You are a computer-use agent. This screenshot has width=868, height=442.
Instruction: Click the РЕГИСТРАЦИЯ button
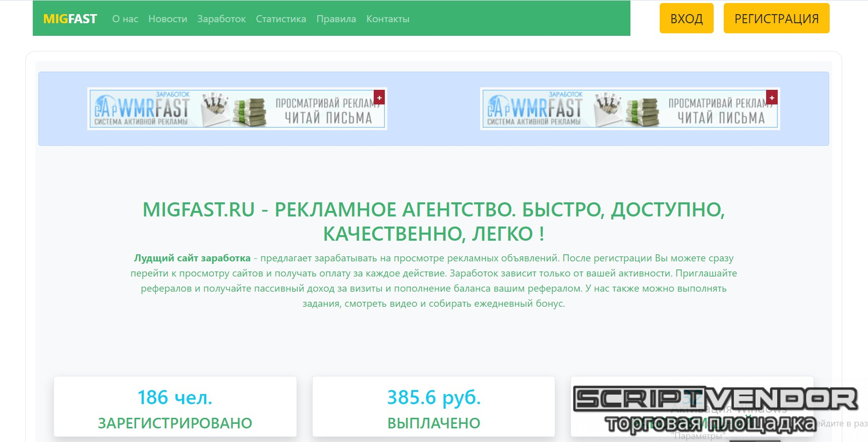pyautogui.click(x=776, y=18)
